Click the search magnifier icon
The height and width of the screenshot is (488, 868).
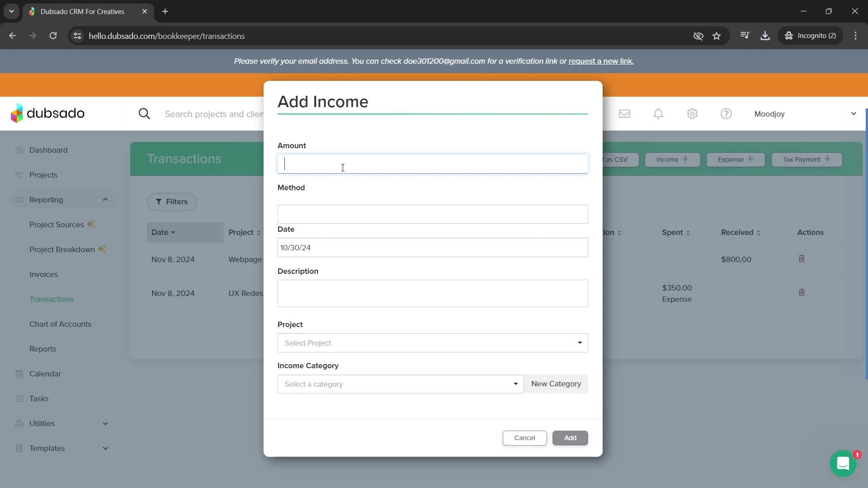tap(144, 114)
